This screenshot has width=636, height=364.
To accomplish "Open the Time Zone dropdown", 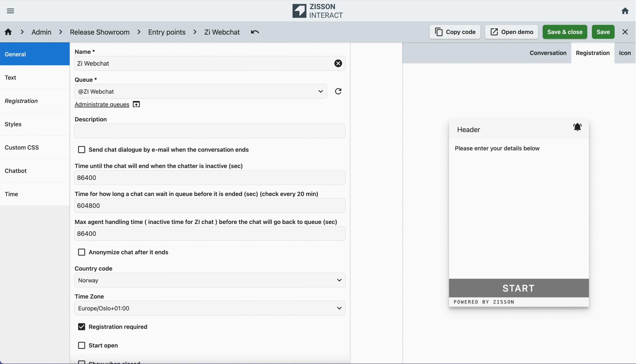I will coord(210,308).
